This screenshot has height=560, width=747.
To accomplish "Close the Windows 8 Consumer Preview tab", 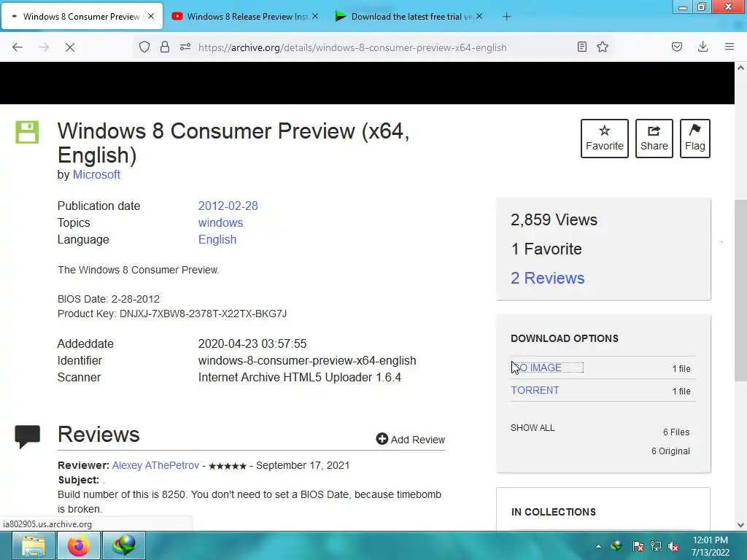I will [x=151, y=16].
